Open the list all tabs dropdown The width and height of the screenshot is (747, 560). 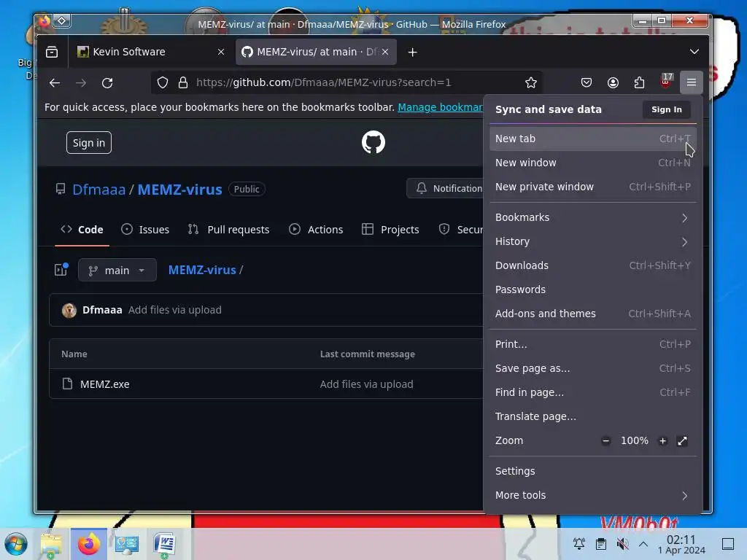[694, 52]
